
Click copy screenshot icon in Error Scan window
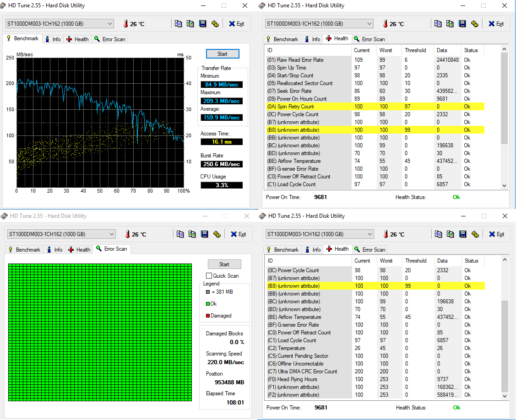coord(192,234)
